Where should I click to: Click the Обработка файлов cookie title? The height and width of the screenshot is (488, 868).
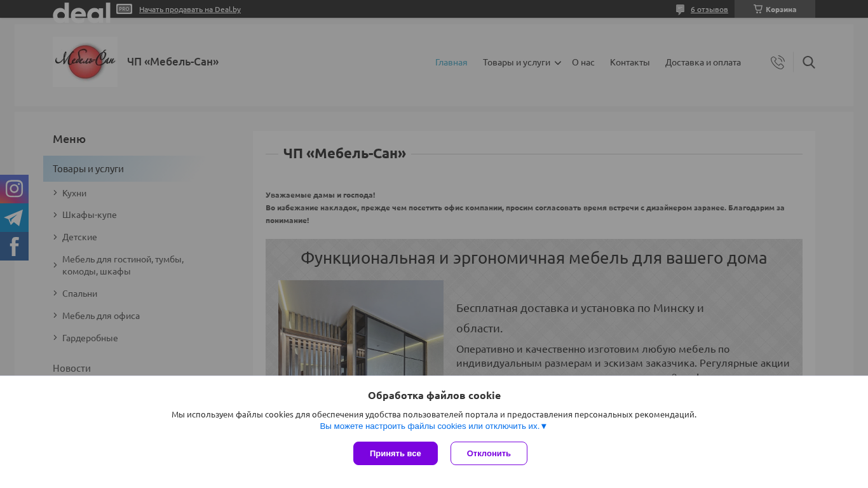pyautogui.click(x=434, y=395)
